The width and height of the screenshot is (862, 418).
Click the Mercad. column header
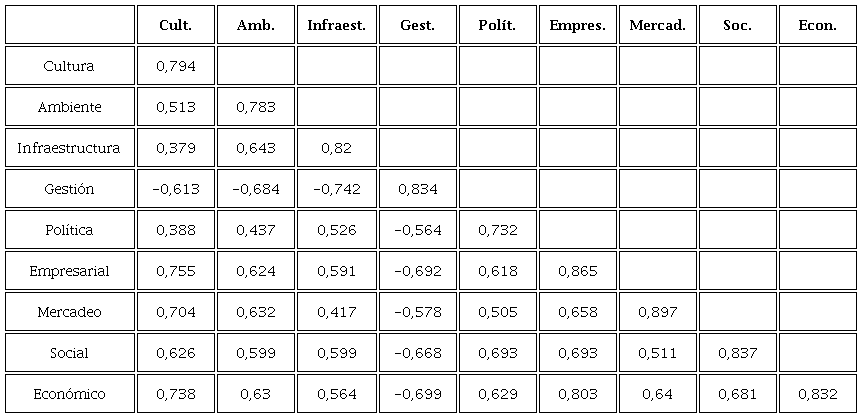pyautogui.click(x=657, y=25)
